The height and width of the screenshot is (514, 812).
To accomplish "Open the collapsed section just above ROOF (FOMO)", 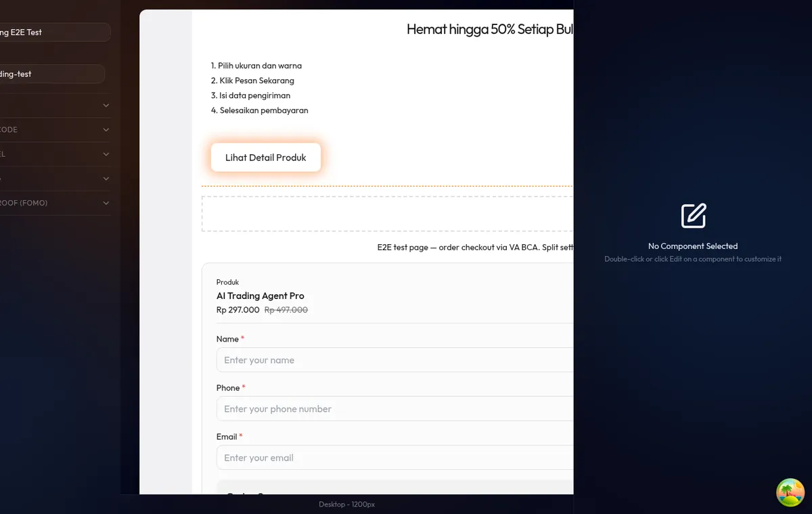I will [106, 179].
